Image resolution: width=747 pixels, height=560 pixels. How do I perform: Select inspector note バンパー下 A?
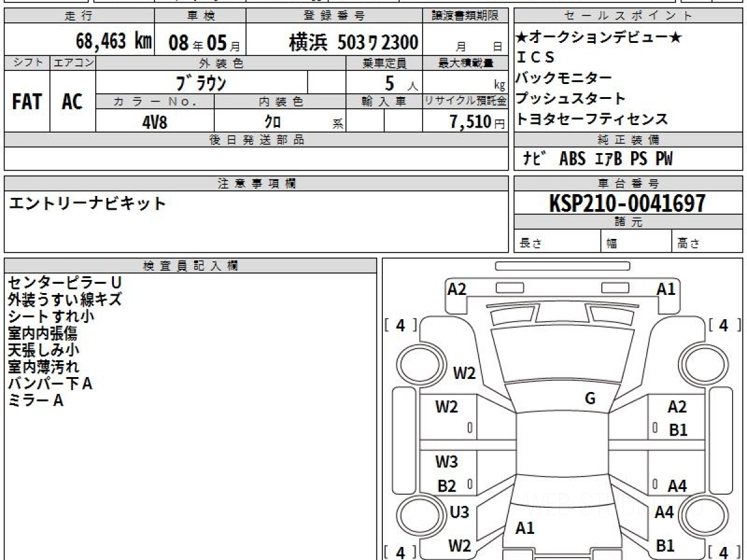(50, 383)
